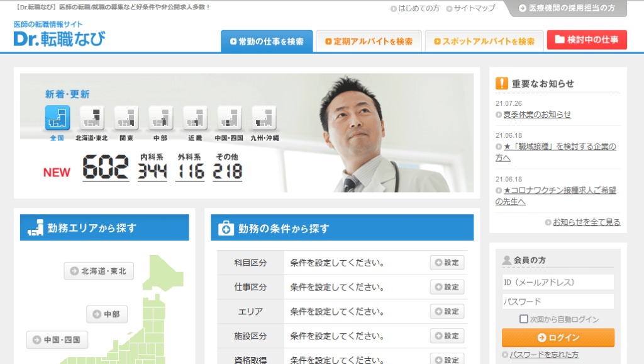Open the 夏季休業のお知らせ announcement link

(536, 115)
